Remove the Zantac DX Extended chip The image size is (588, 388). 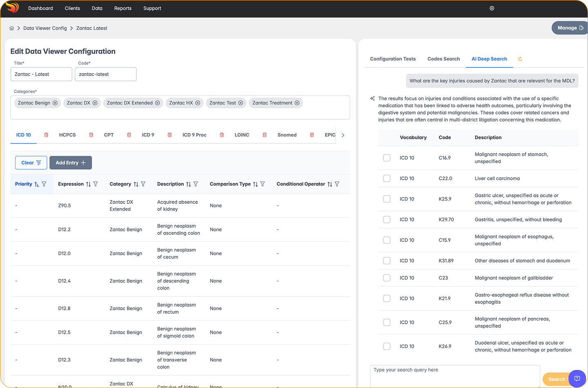[x=157, y=103]
